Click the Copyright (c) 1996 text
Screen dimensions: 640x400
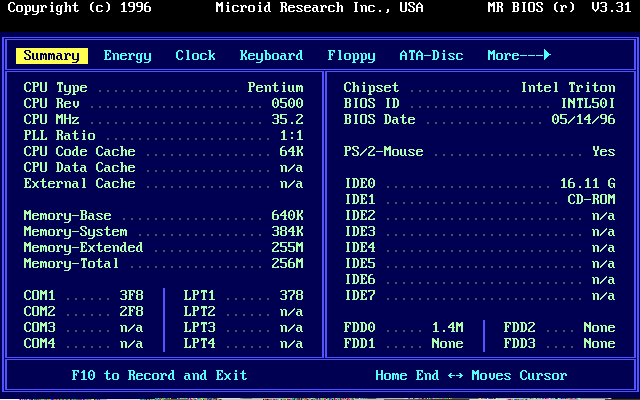(80, 7)
